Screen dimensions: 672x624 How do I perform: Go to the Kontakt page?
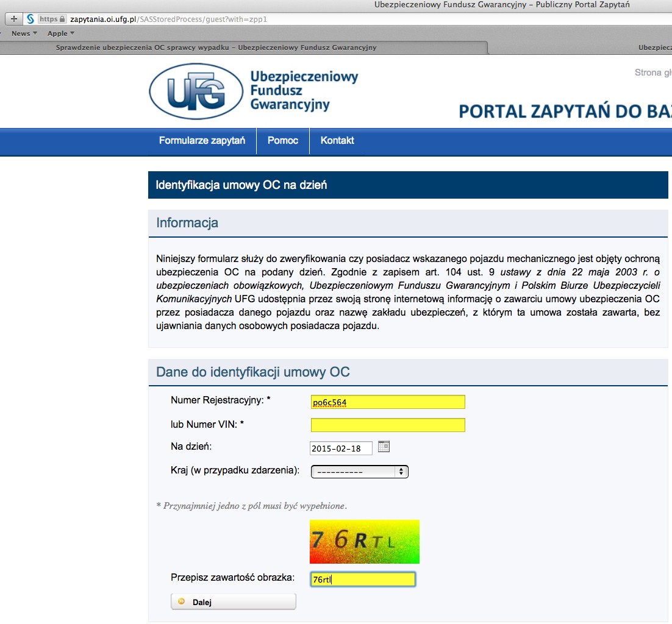[337, 141]
